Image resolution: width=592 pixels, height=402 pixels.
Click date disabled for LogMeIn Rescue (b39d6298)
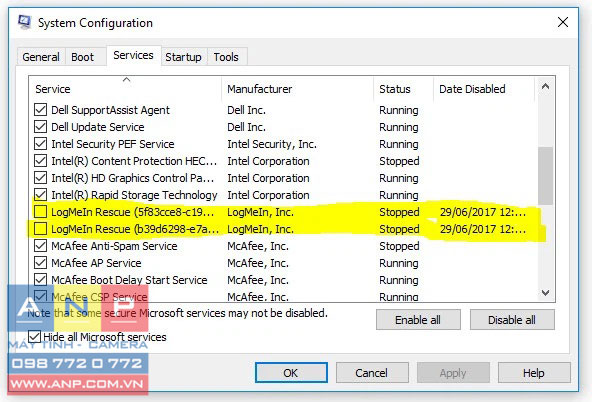(483, 229)
